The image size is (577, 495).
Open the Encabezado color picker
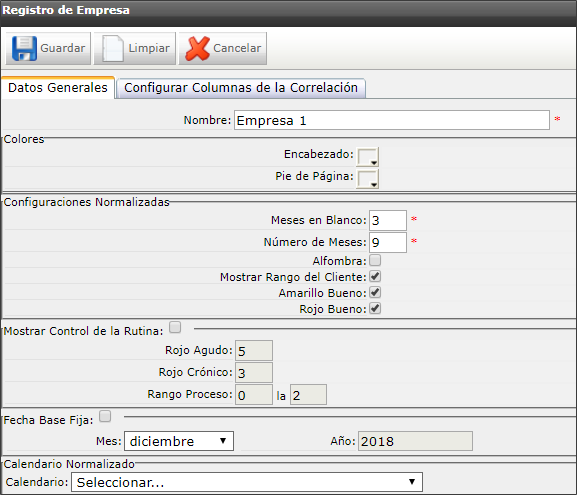tap(368, 157)
